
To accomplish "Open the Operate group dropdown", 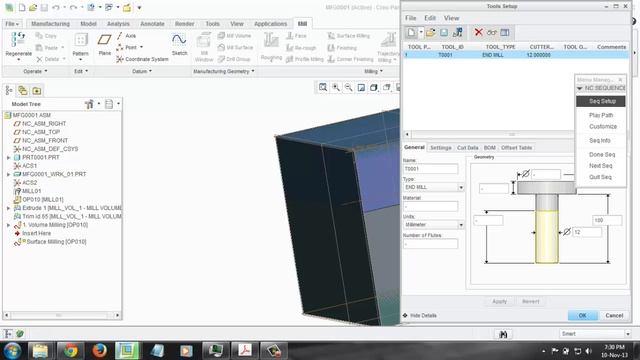I will coord(35,71).
